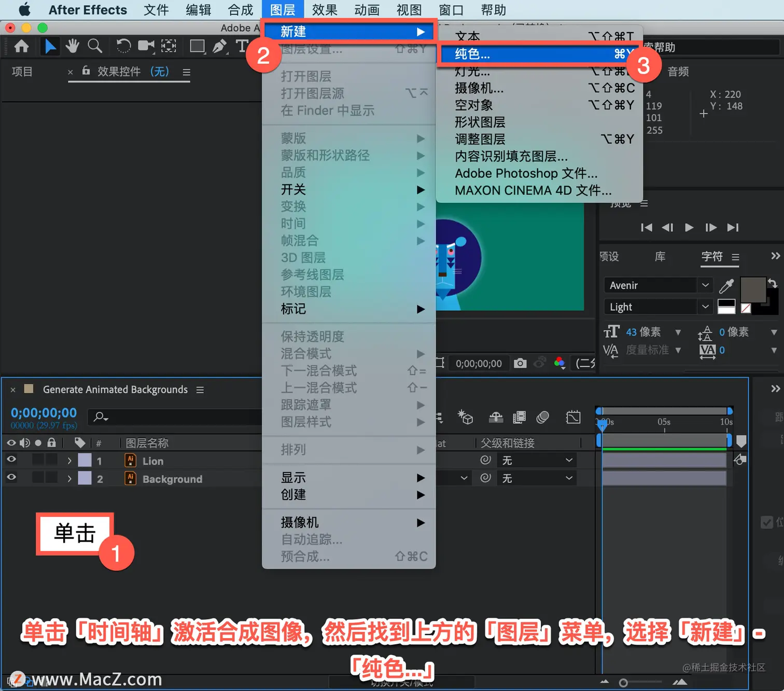Click the Home icon in toolbar
The image size is (784, 691).
(x=21, y=47)
